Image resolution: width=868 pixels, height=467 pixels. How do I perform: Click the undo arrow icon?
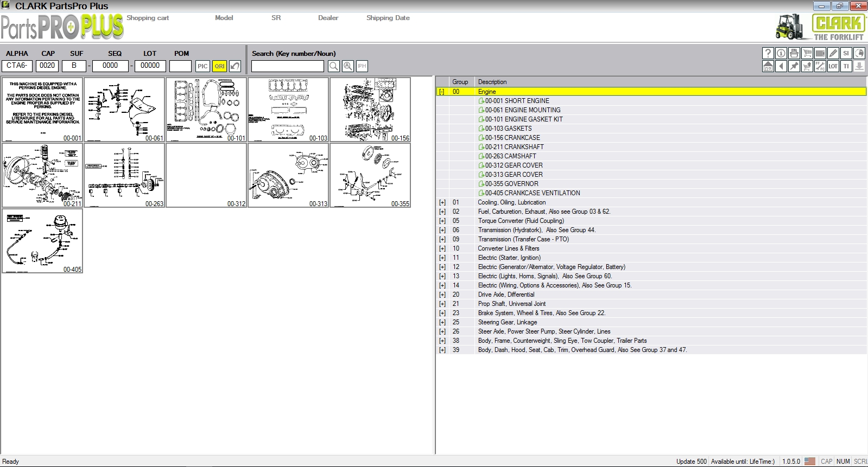[x=235, y=66]
